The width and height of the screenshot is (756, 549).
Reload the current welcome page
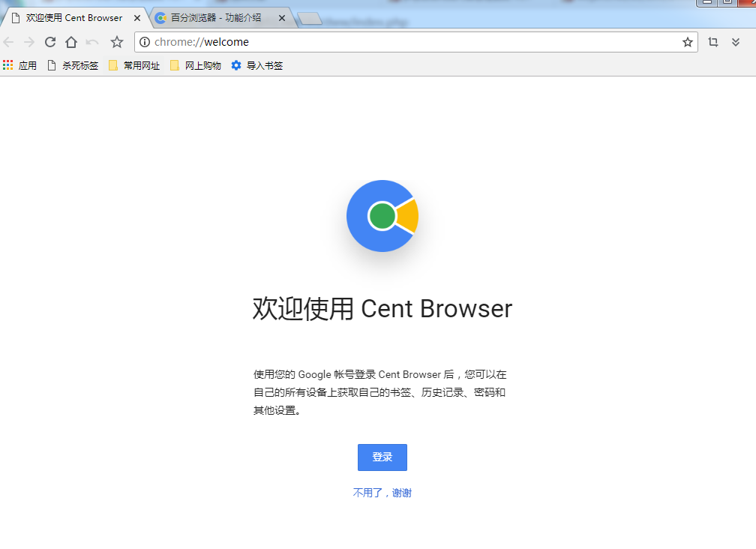coord(49,43)
